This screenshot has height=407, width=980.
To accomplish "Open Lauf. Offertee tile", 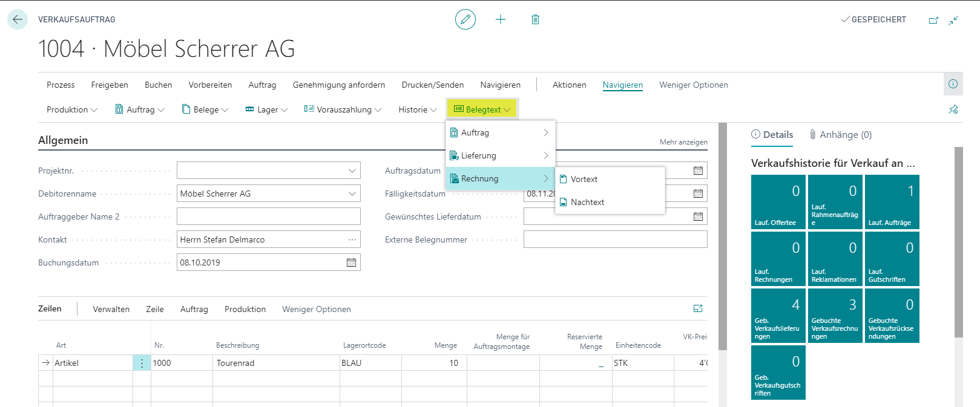I will (778, 202).
